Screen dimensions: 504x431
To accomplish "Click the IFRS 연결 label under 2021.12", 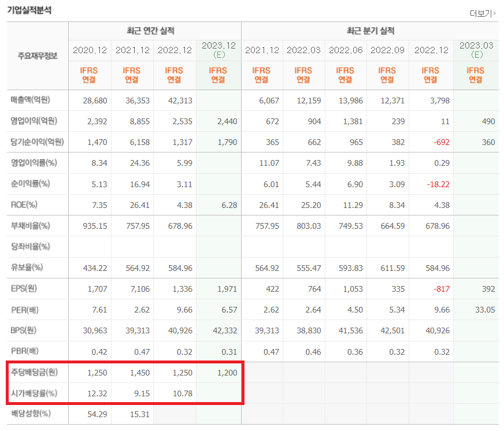I will click(x=132, y=75).
